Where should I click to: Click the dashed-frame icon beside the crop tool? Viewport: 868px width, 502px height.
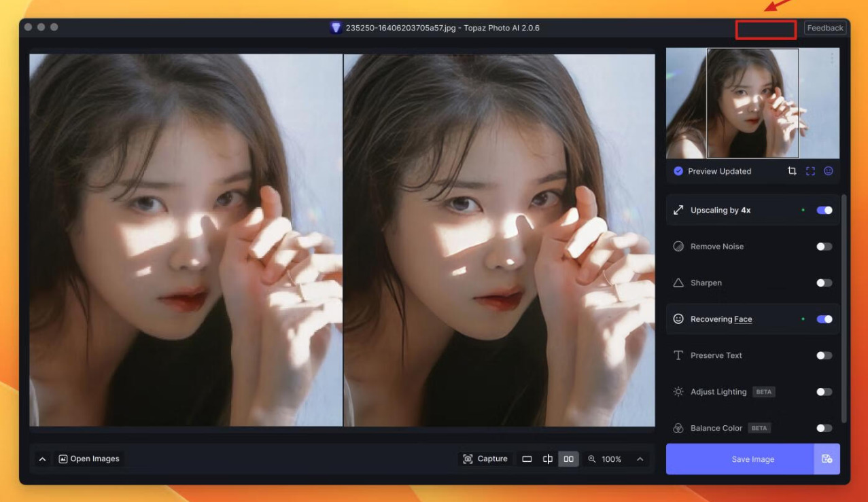pyautogui.click(x=810, y=171)
